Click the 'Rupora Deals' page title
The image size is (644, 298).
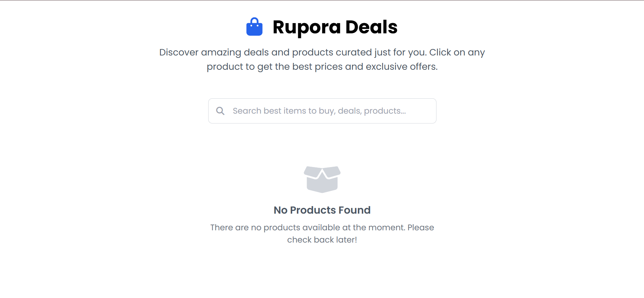point(335,27)
